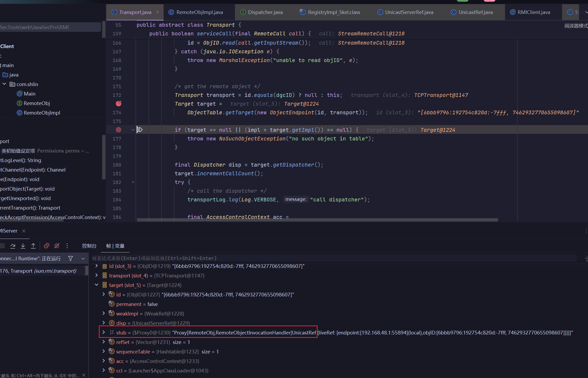Click the Pause Program icon
Viewport: 588px width, 378px height.
click(2, 246)
